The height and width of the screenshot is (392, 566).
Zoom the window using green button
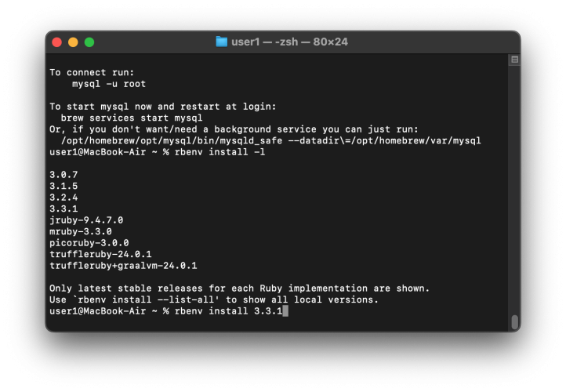[x=89, y=42]
